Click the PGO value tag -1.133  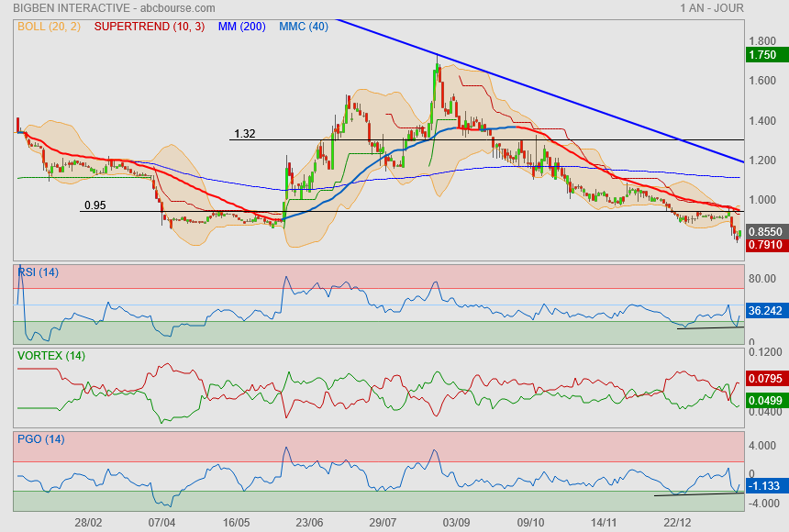[765, 486]
